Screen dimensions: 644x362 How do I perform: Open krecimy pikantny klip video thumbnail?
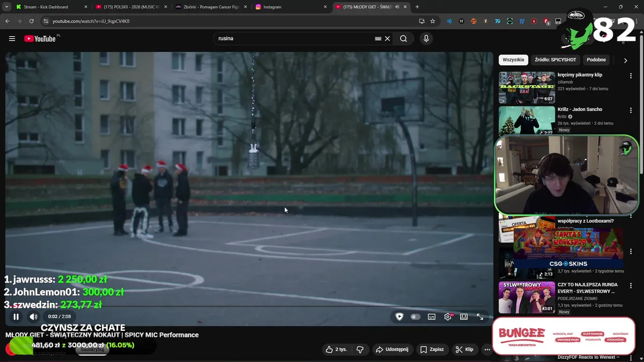pos(527,87)
